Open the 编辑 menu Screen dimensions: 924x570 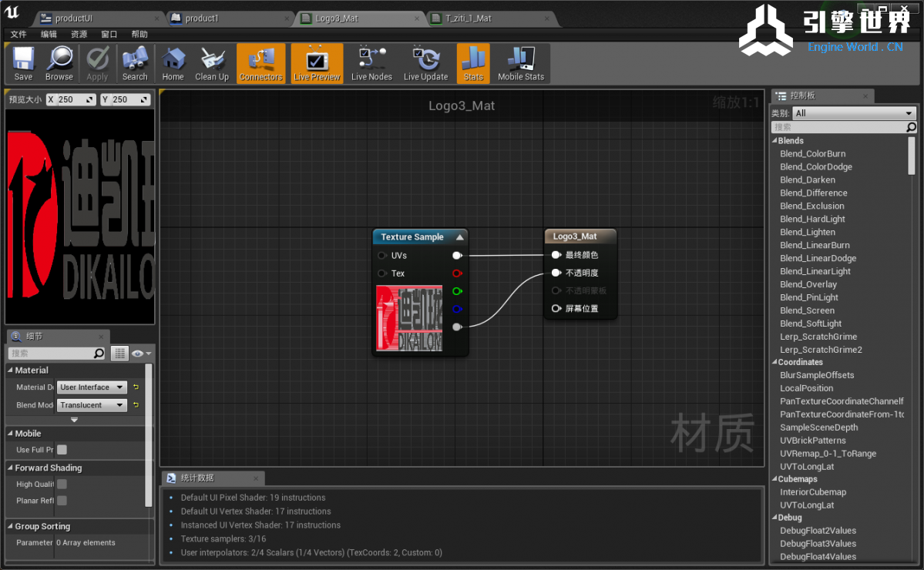pyautogui.click(x=49, y=34)
